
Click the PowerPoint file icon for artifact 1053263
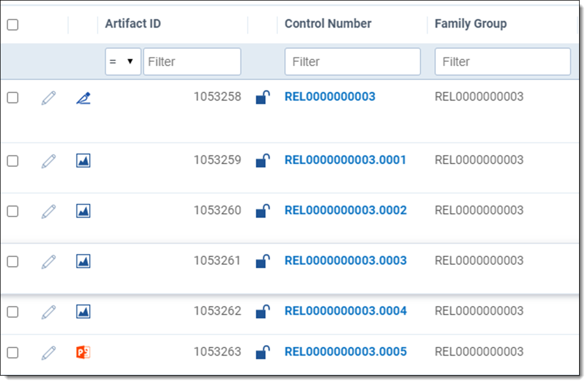tap(83, 352)
